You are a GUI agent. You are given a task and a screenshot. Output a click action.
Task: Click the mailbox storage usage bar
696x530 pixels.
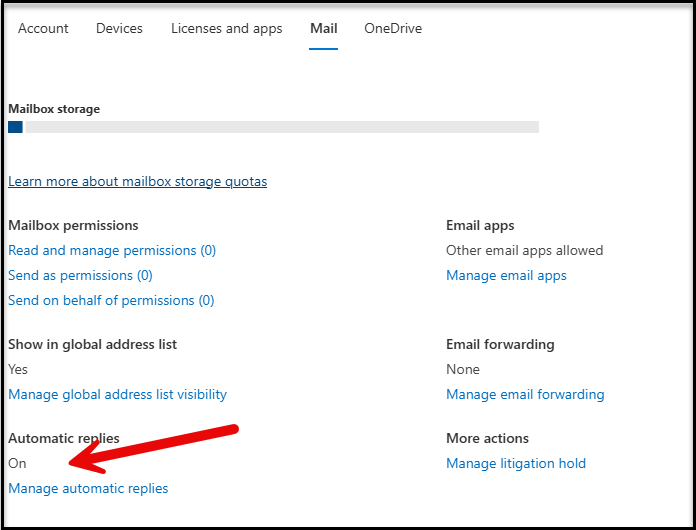273,127
